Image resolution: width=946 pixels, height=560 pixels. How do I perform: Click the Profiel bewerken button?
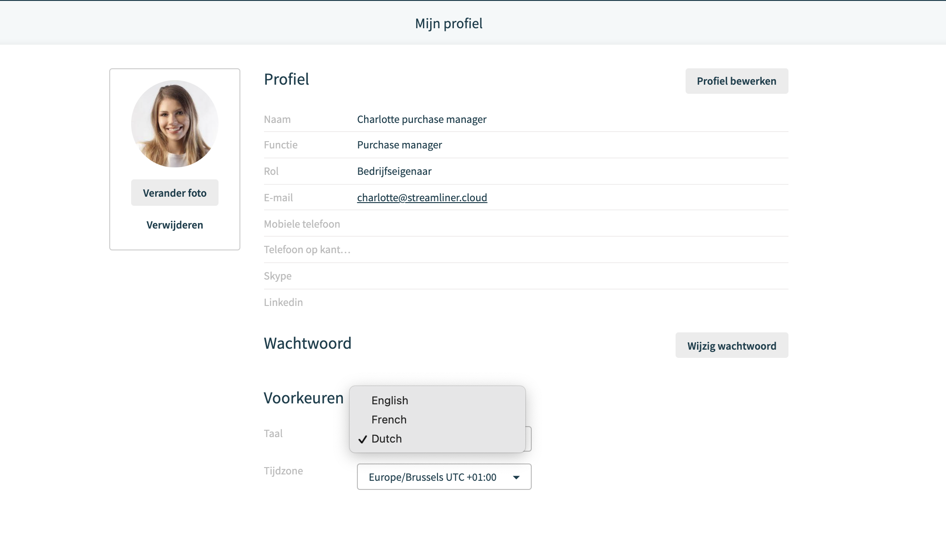pyautogui.click(x=737, y=81)
